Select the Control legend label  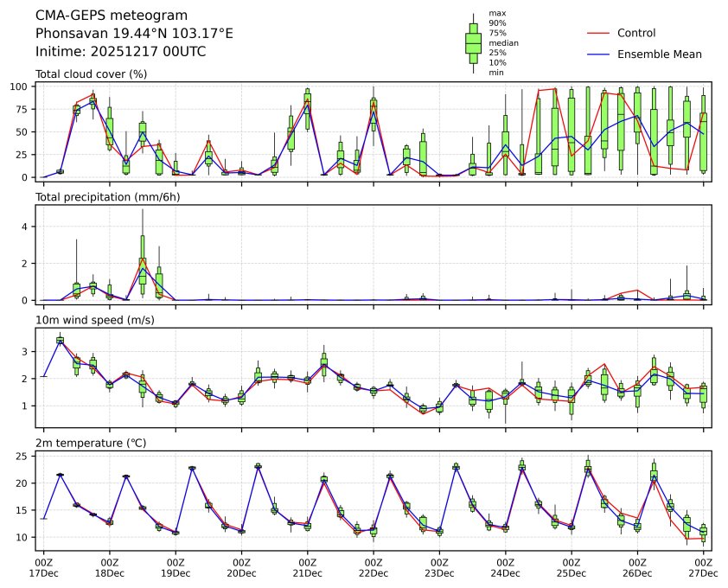635,33
